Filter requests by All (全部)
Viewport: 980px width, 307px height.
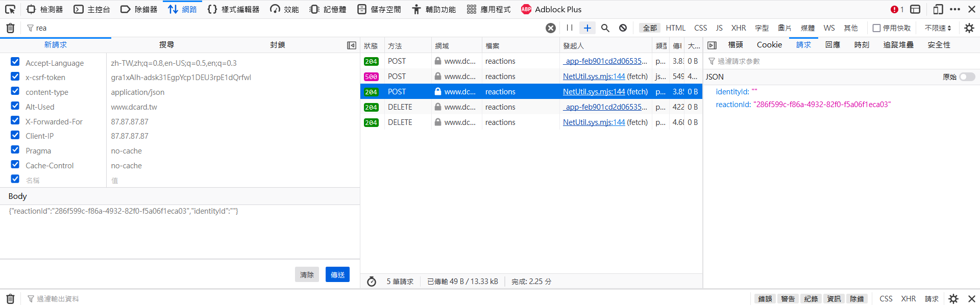[x=650, y=28]
